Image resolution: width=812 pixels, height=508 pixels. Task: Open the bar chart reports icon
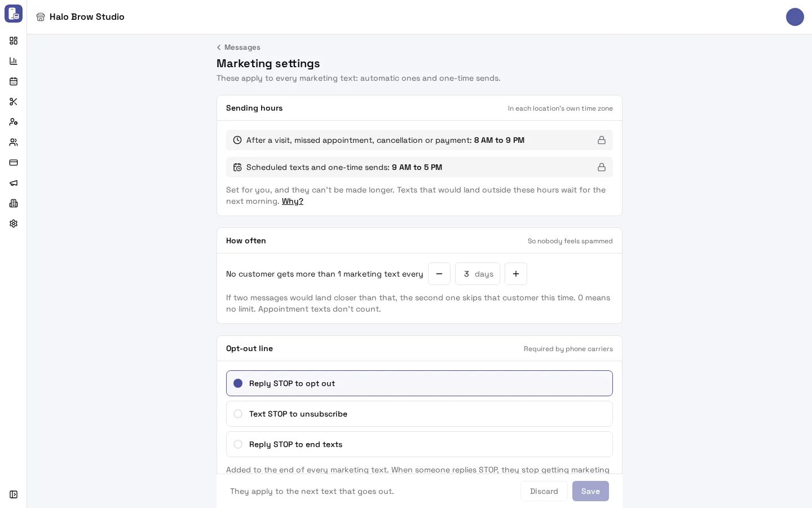pos(14,61)
